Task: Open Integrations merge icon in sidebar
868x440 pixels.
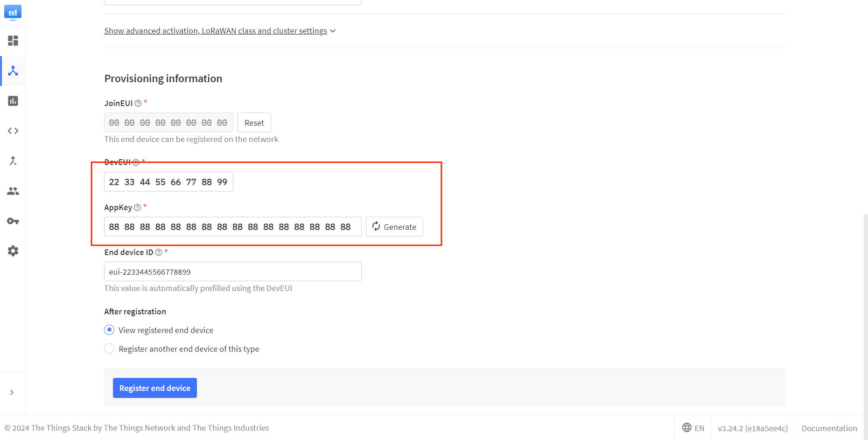Action: tap(13, 161)
